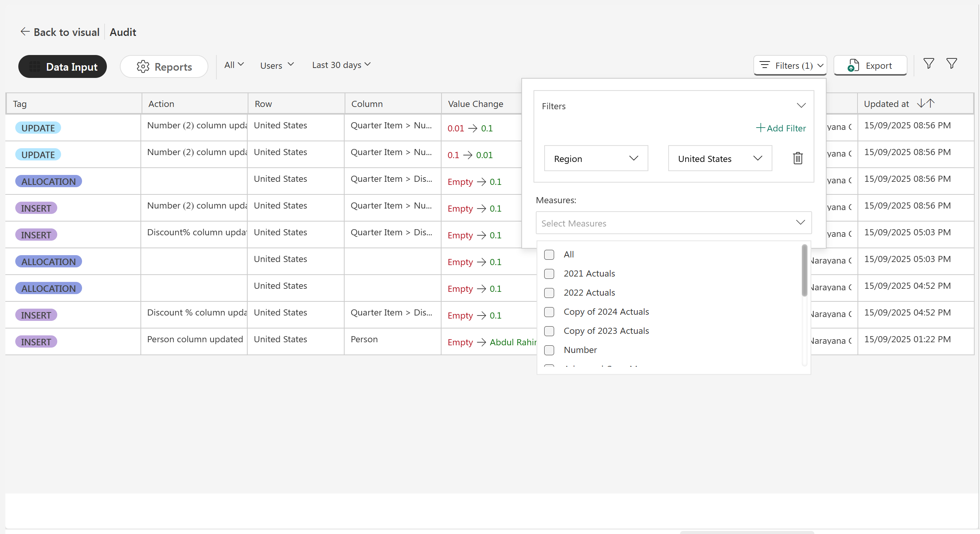Click the Updated at sort arrows
Screen dimensions: 980x534
(x=925, y=104)
